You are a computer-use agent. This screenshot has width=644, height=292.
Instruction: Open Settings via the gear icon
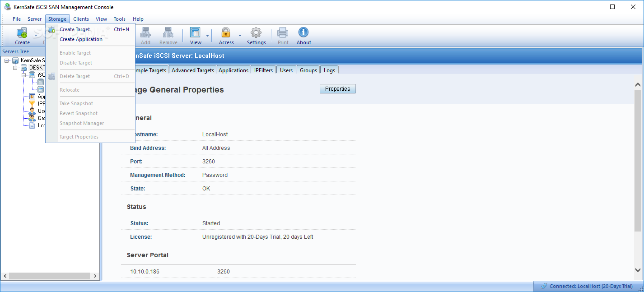[256, 32]
